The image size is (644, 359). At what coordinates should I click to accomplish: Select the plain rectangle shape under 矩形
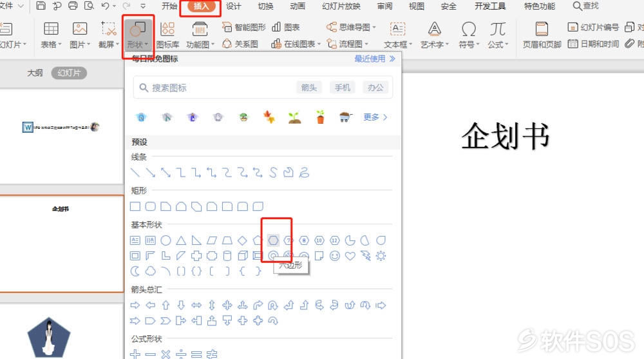point(135,206)
